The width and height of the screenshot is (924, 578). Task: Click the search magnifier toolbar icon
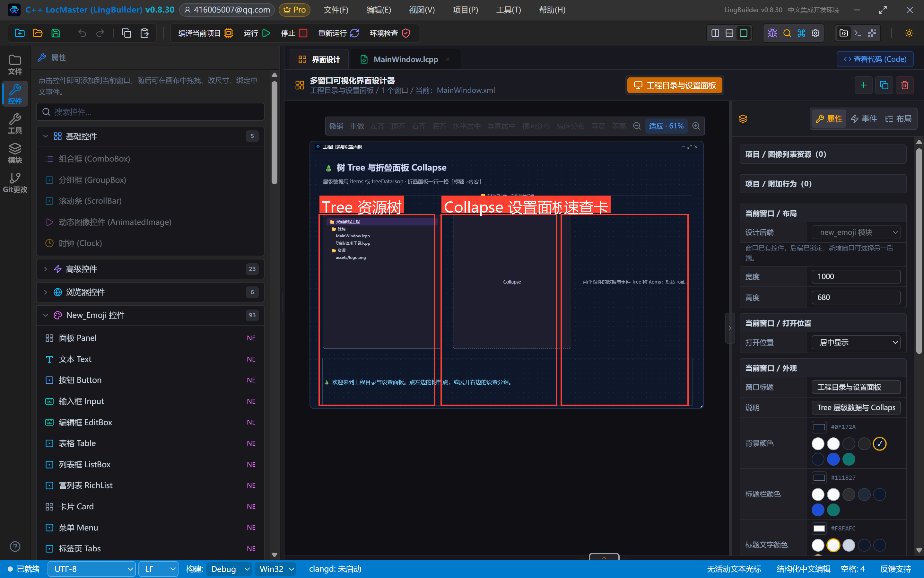[787, 33]
